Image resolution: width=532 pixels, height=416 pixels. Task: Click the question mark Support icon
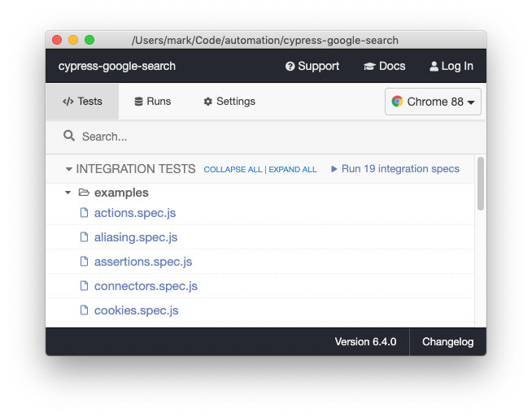click(290, 67)
